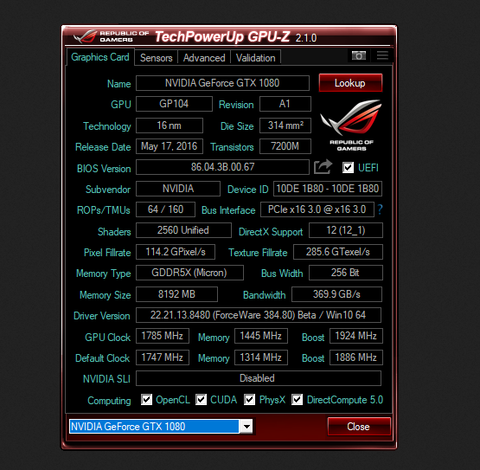
Task: Toggle the CUDA checkbox
Action: pos(201,399)
